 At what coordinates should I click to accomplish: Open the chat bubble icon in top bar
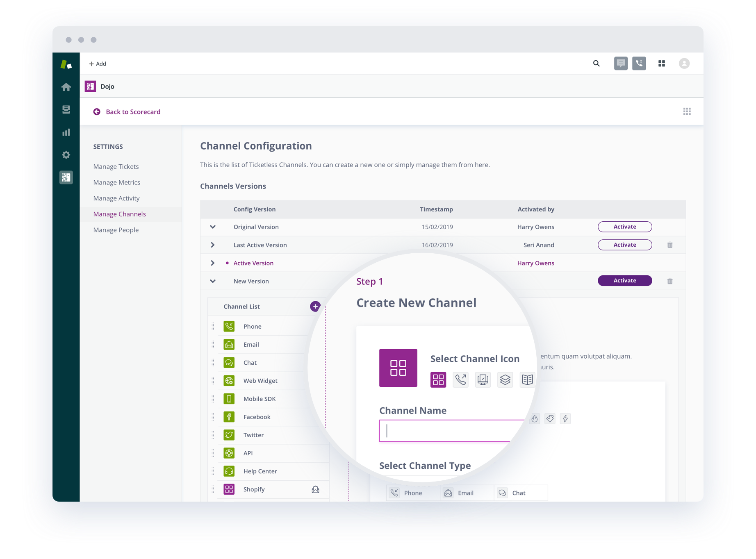tap(621, 64)
